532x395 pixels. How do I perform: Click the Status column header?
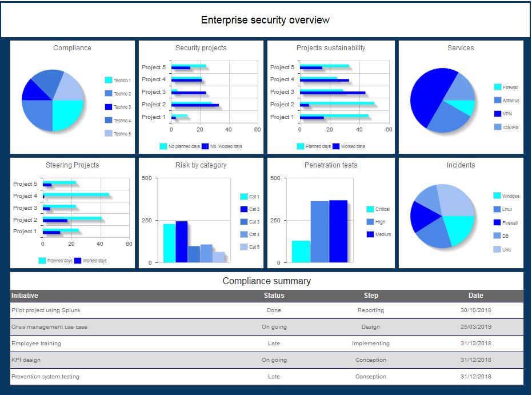274,295
